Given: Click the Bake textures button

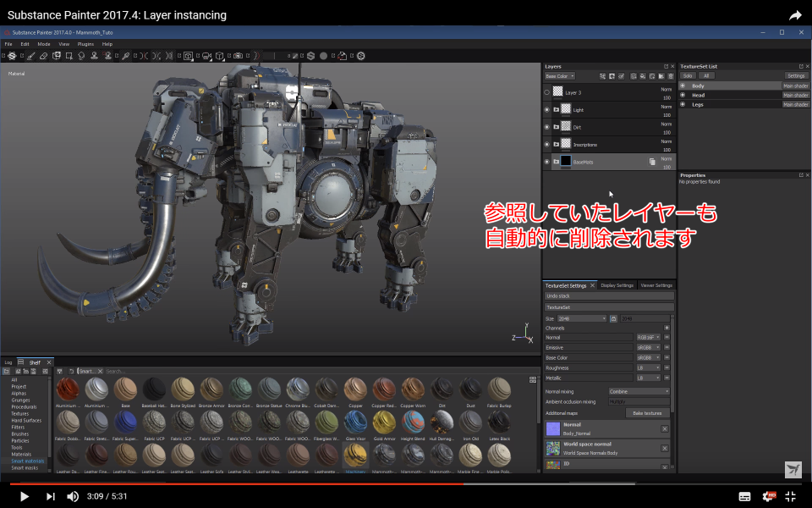Looking at the screenshot, I should coord(647,413).
